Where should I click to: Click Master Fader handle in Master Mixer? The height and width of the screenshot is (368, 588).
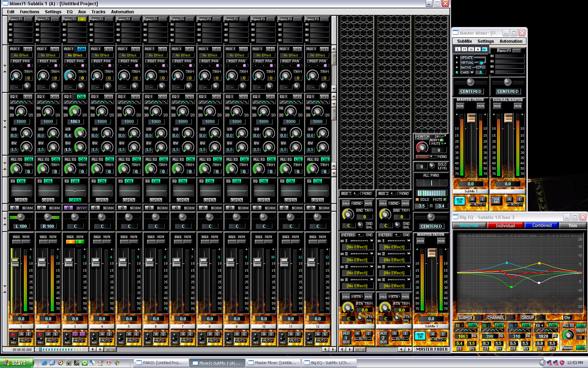[471, 118]
